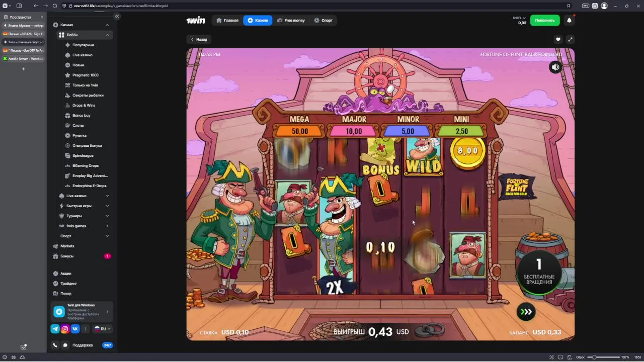The image size is (644, 362).
Task: Expand the Спорт sidebar section
Action: click(x=107, y=236)
